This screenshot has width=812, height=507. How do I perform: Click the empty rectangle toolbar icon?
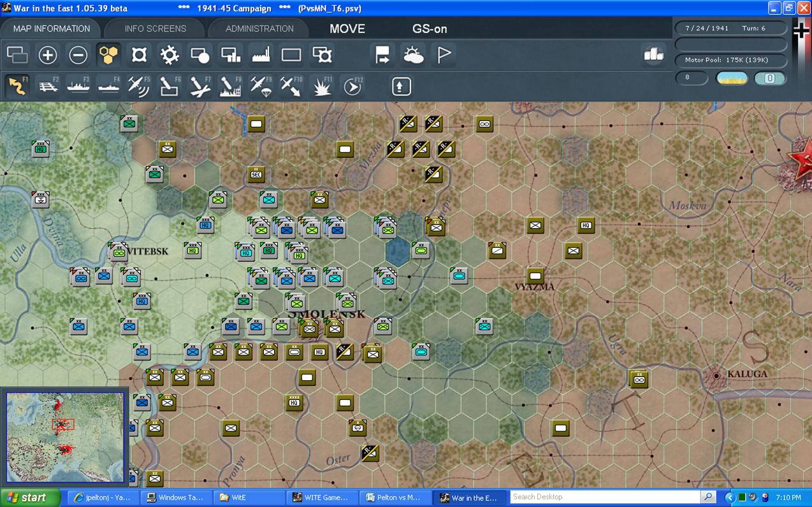tap(291, 55)
